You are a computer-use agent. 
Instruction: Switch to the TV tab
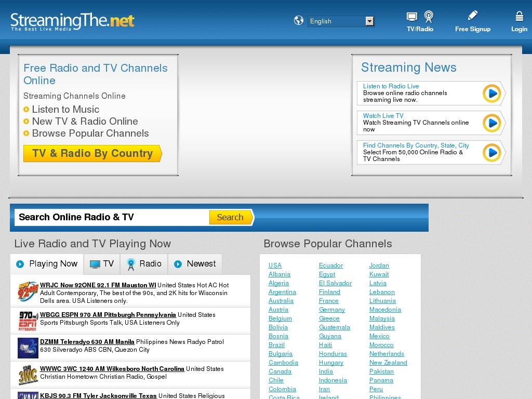102,264
